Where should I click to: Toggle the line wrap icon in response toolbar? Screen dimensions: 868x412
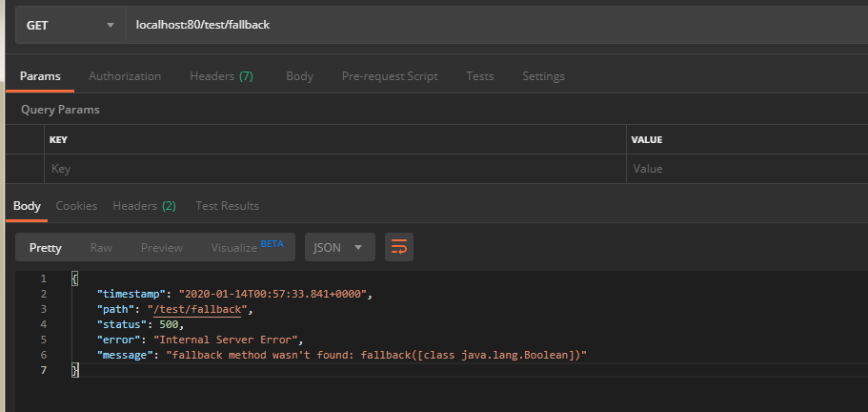tap(399, 248)
